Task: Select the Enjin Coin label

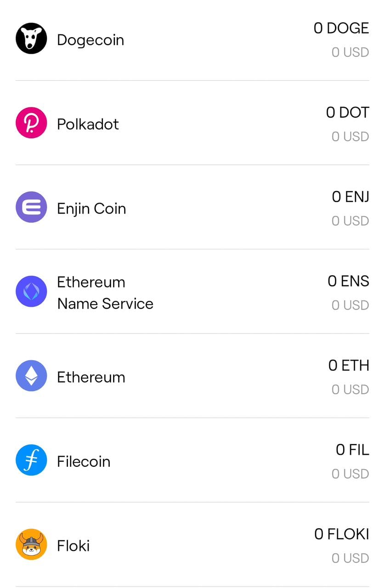Action: [91, 209]
